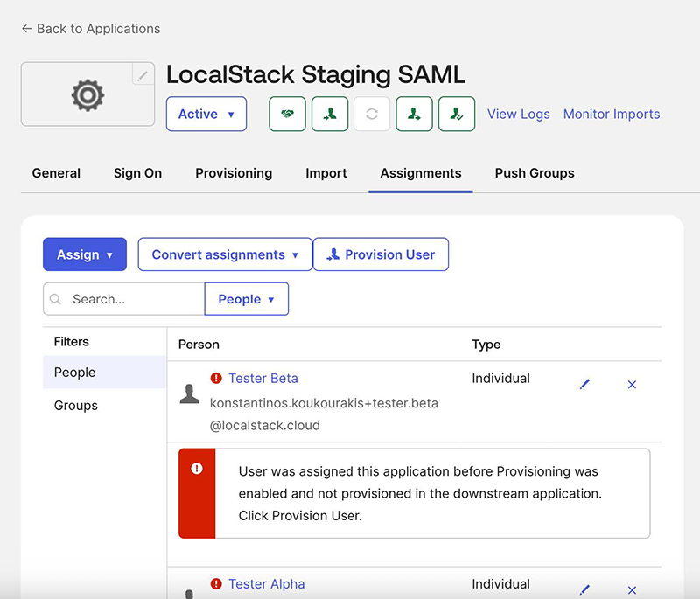
Task: Edit the Tester Alpha assignment
Action: point(585,589)
